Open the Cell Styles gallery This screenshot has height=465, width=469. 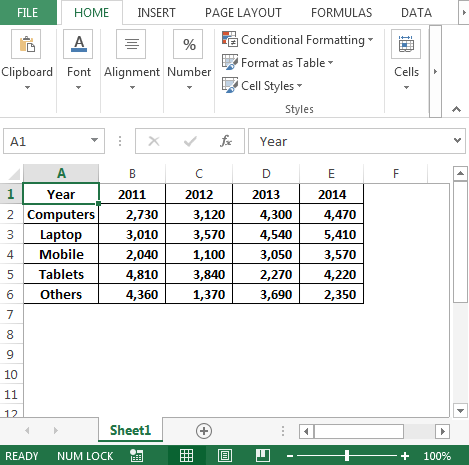[262, 86]
